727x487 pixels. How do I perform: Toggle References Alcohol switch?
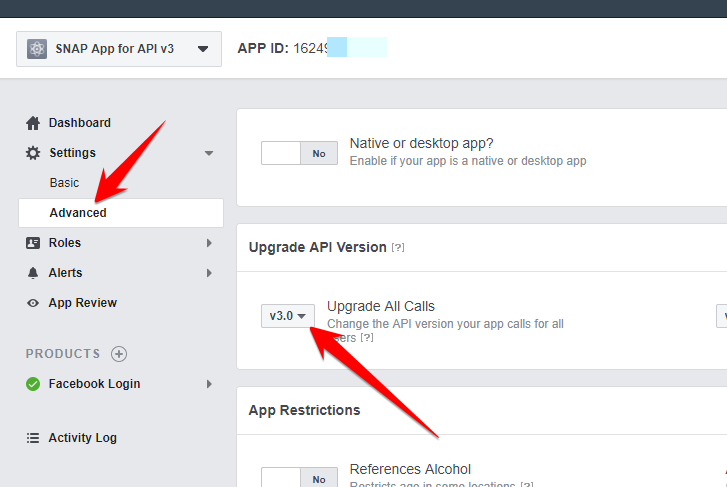pyautogui.click(x=300, y=478)
